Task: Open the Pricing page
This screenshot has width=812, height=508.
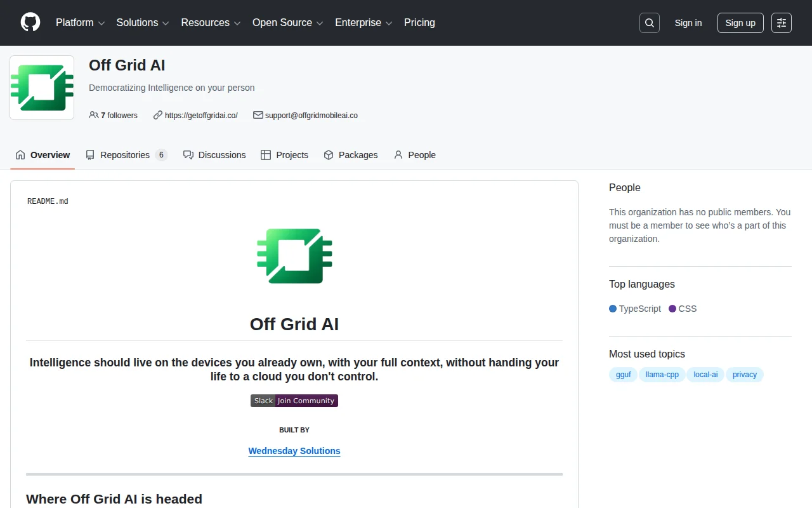Action: coord(419,23)
